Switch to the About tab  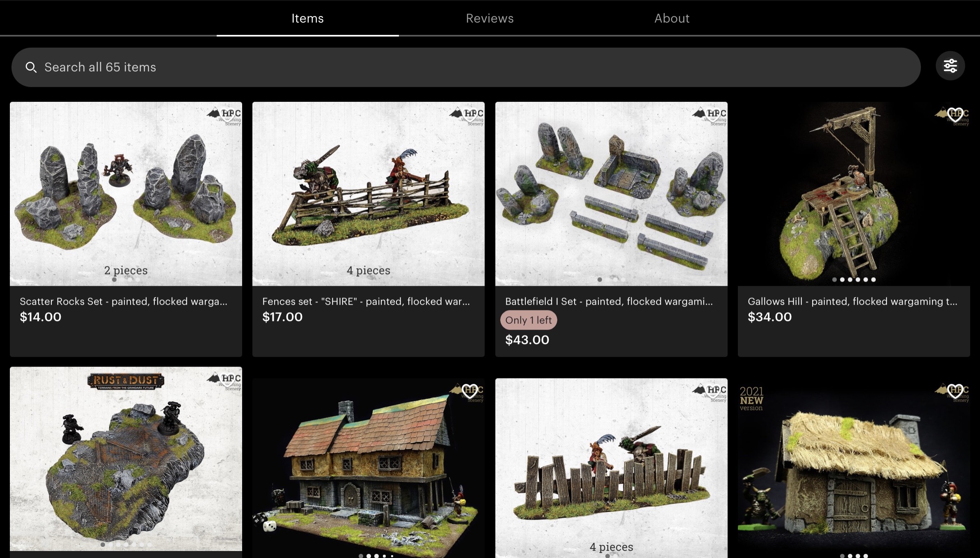point(672,18)
